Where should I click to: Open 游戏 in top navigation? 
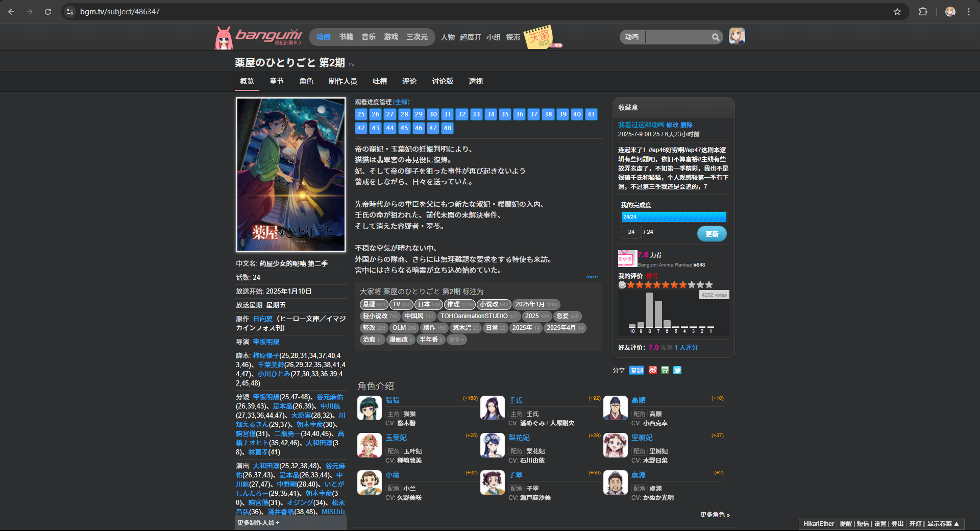click(391, 37)
